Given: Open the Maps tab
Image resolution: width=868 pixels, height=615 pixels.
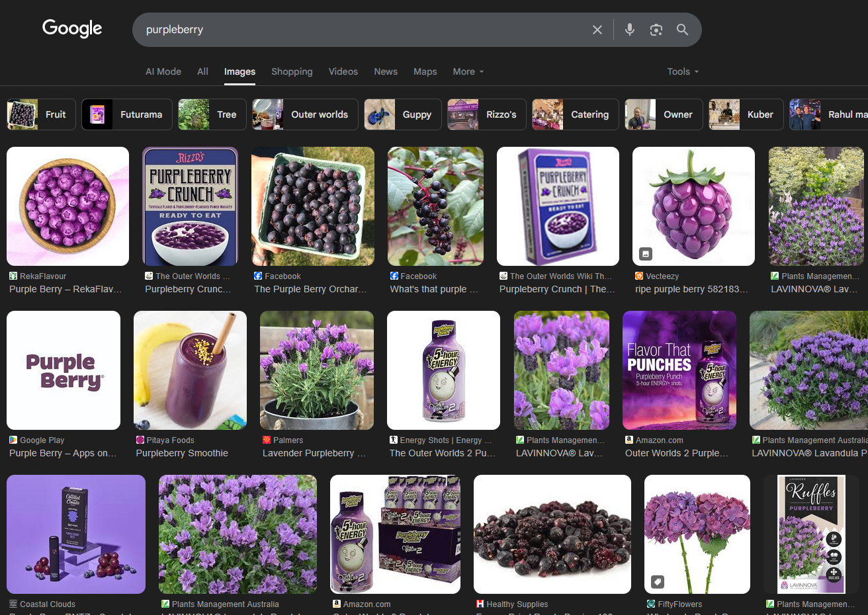Looking at the screenshot, I should pos(425,71).
